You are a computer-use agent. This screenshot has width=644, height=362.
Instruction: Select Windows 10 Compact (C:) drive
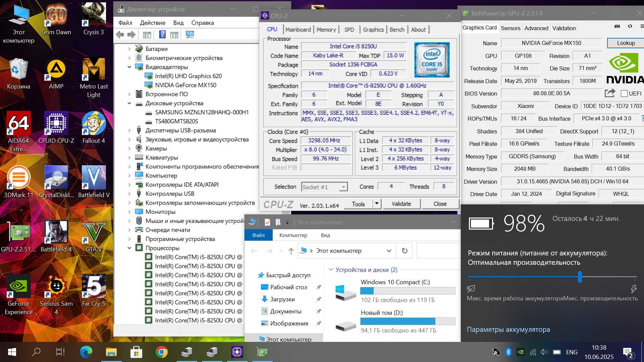pyautogui.click(x=395, y=291)
